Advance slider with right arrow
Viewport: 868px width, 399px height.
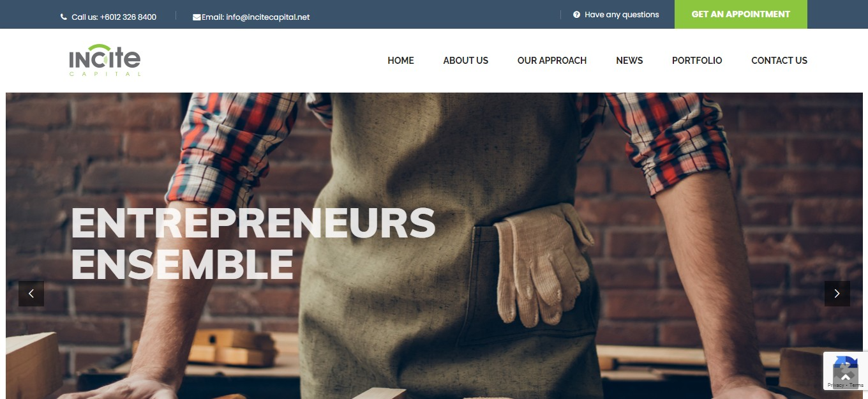pos(837,294)
